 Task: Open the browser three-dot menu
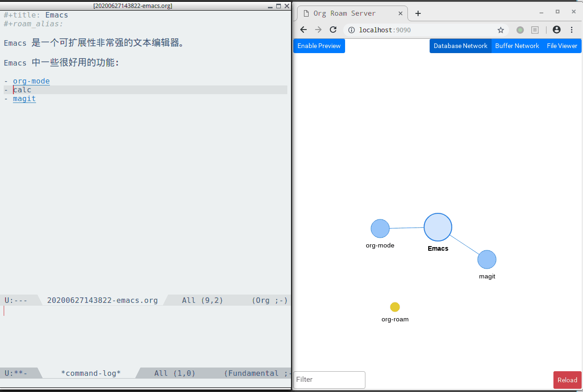coord(572,30)
